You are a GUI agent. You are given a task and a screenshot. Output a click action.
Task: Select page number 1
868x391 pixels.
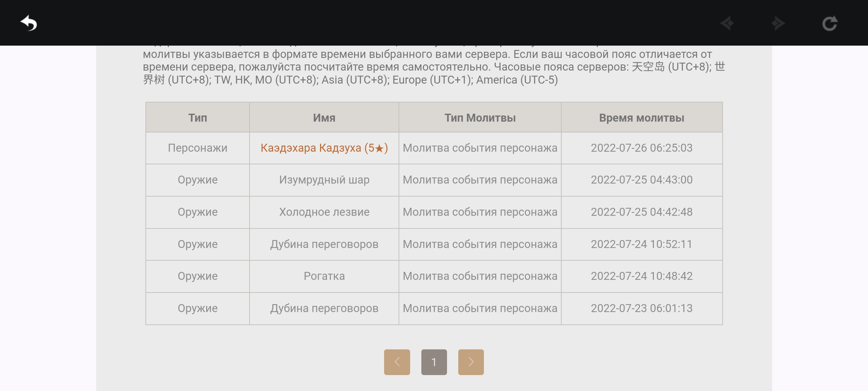(434, 362)
